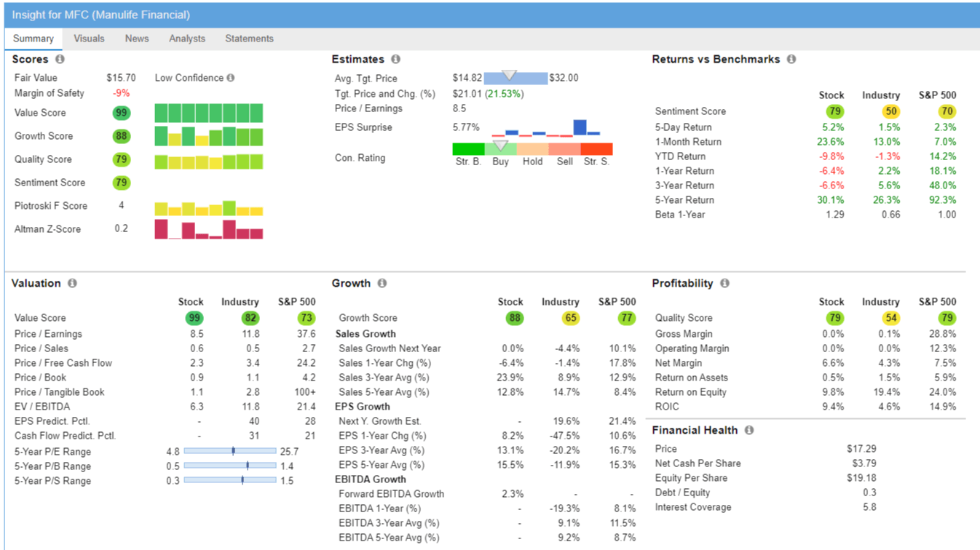The height and width of the screenshot is (550, 980).
Task: Click the Avg. Tgt. Price range slider
Action: (x=515, y=77)
